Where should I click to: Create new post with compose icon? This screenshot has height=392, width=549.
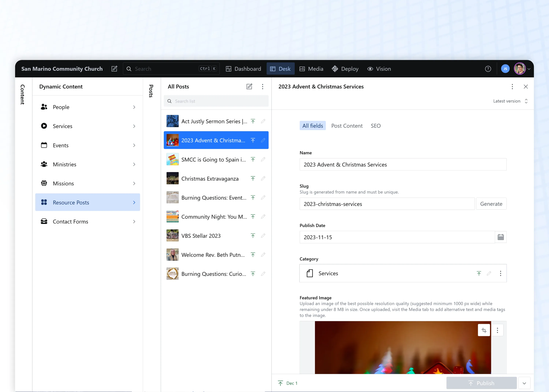[249, 86]
